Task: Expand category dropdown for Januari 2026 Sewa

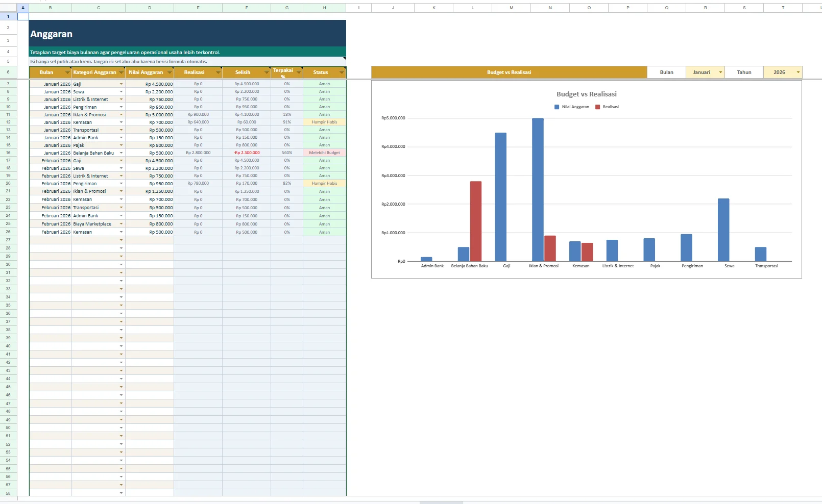Action: click(121, 92)
